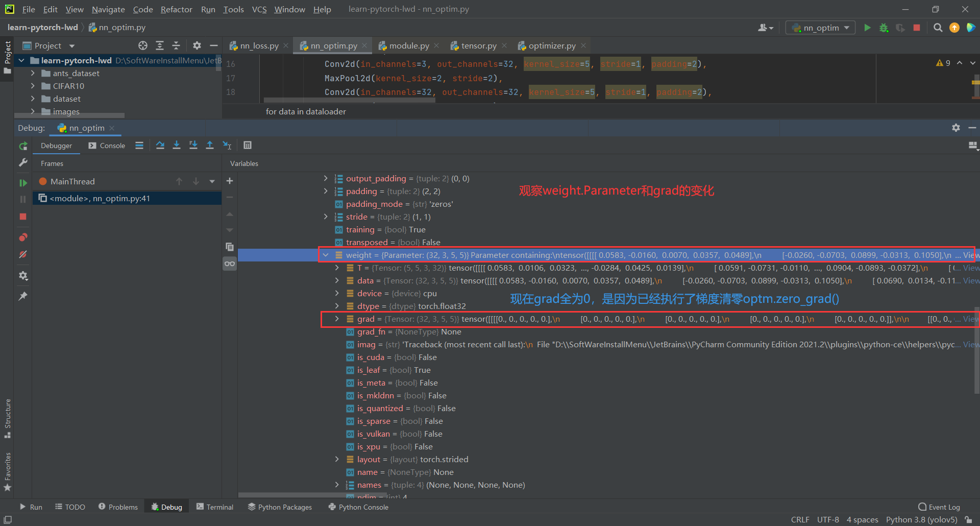Image resolution: width=980 pixels, height=526 pixels.
Task: View breakpoints icon in debug sidebar
Action: tap(23, 237)
